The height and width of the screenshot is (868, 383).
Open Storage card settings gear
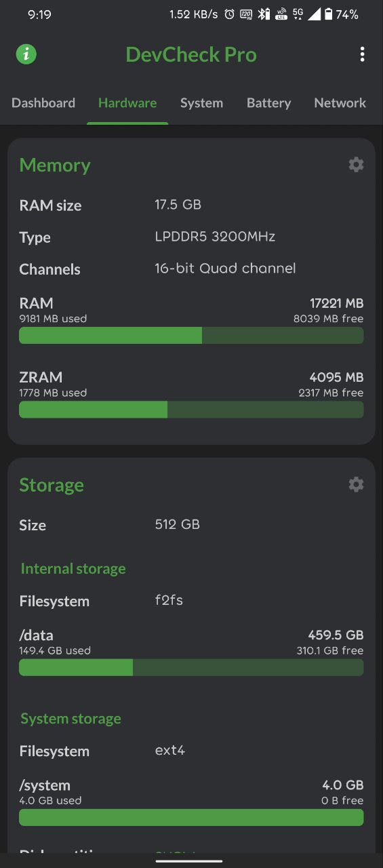tap(356, 484)
